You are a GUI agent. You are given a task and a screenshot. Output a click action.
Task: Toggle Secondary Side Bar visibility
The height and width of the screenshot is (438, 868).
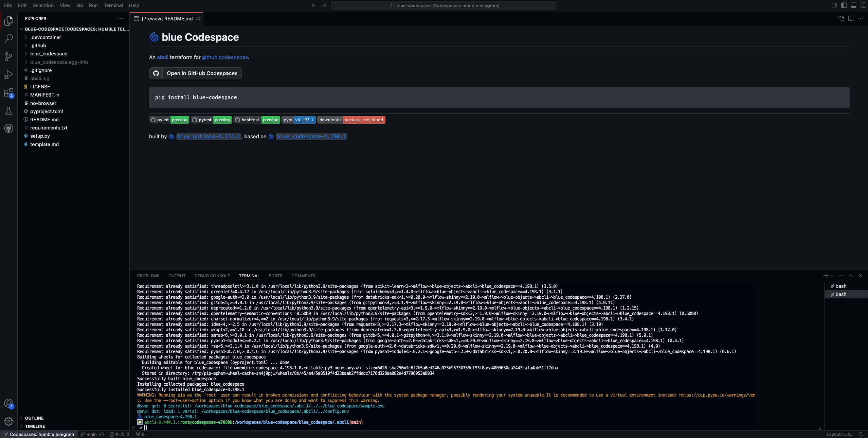[x=863, y=5]
